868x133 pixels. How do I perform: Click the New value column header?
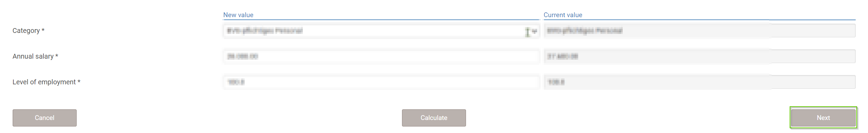(238, 15)
